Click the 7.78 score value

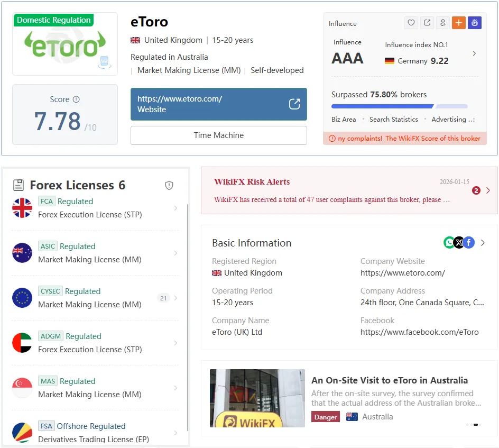coord(58,121)
